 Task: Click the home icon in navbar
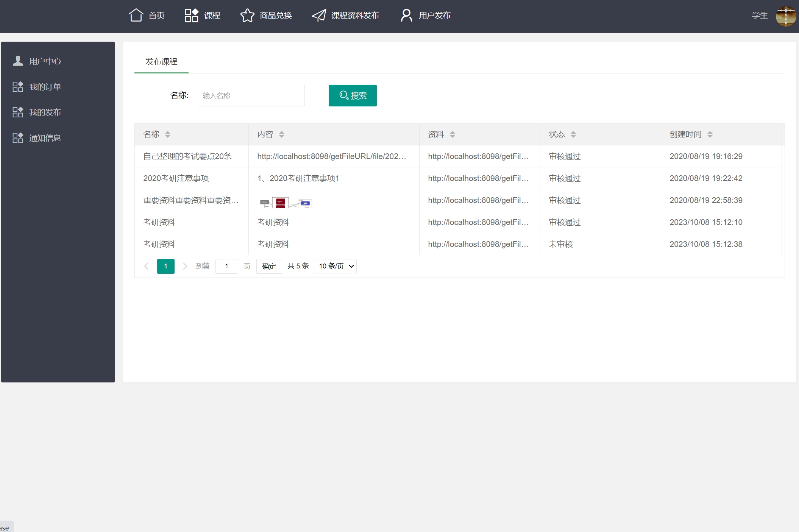pyautogui.click(x=136, y=15)
